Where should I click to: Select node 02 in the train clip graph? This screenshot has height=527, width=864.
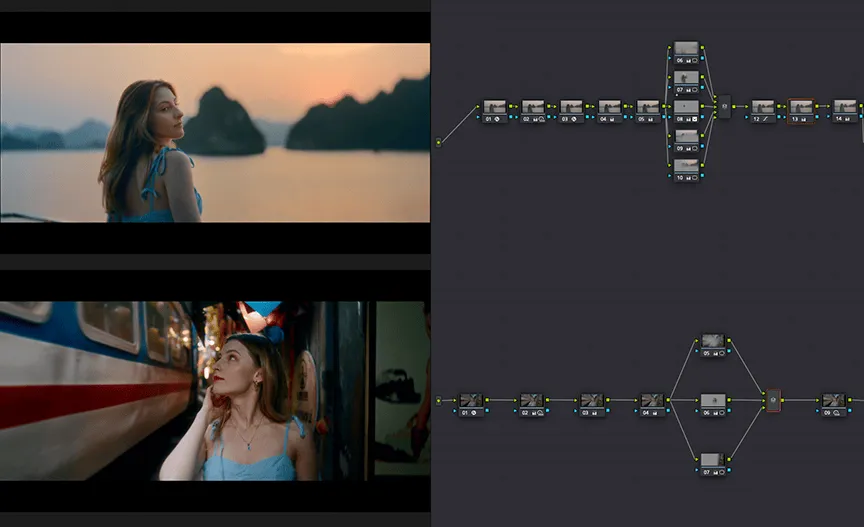point(531,402)
